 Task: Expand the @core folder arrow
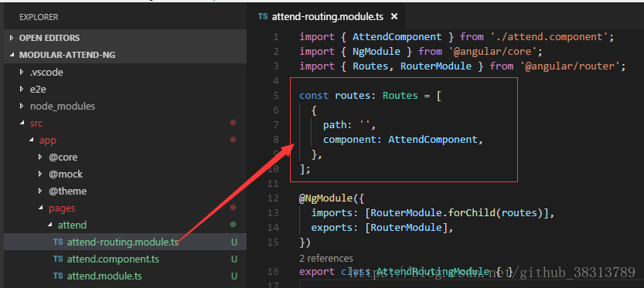pyautogui.click(x=40, y=158)
